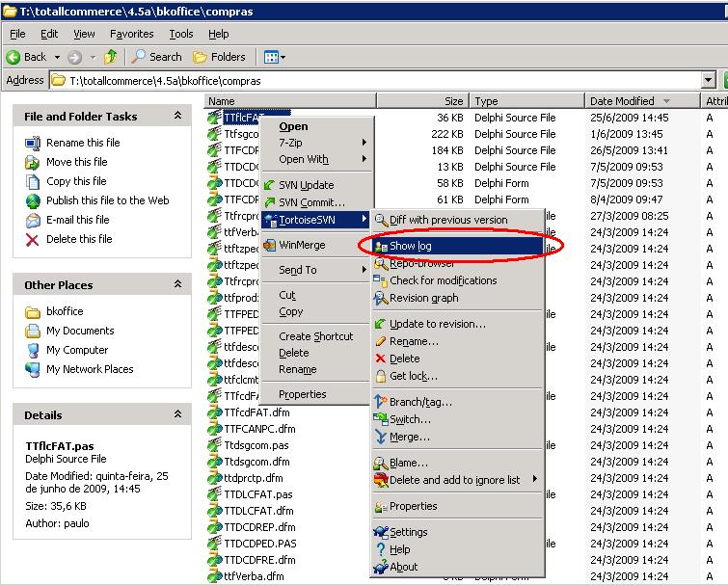Expand the Send To submenu
728x585 pixels.
click(364, 270)
